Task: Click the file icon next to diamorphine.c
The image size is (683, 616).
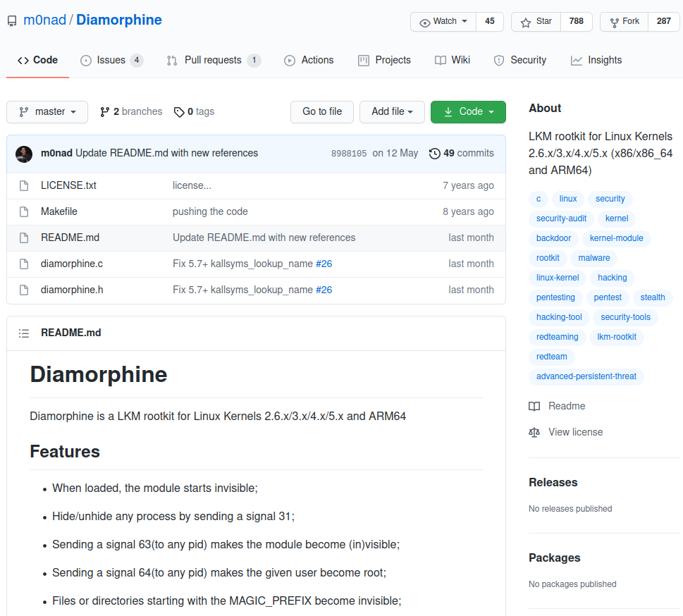Action: (x=24, y=264)
